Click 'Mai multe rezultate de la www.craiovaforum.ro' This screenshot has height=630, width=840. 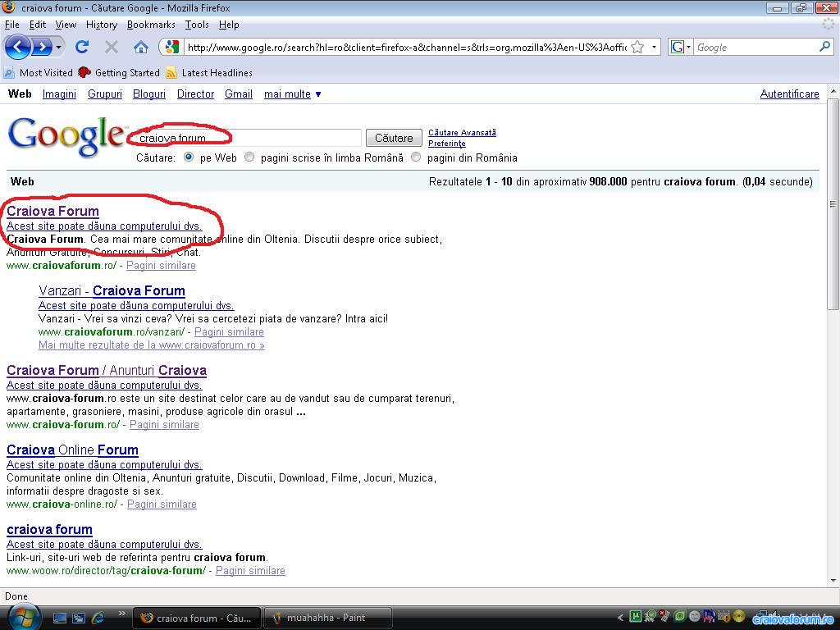pos(152,345)
